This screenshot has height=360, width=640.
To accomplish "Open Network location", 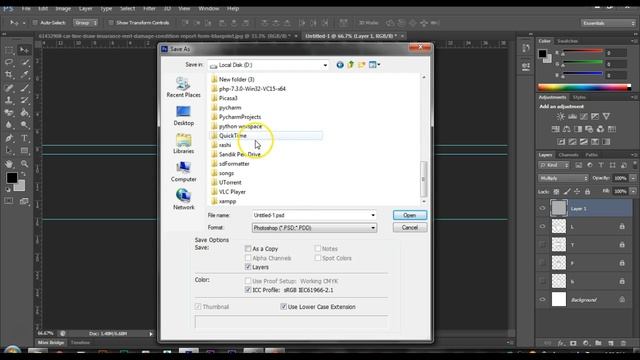I will coord(183,200).
